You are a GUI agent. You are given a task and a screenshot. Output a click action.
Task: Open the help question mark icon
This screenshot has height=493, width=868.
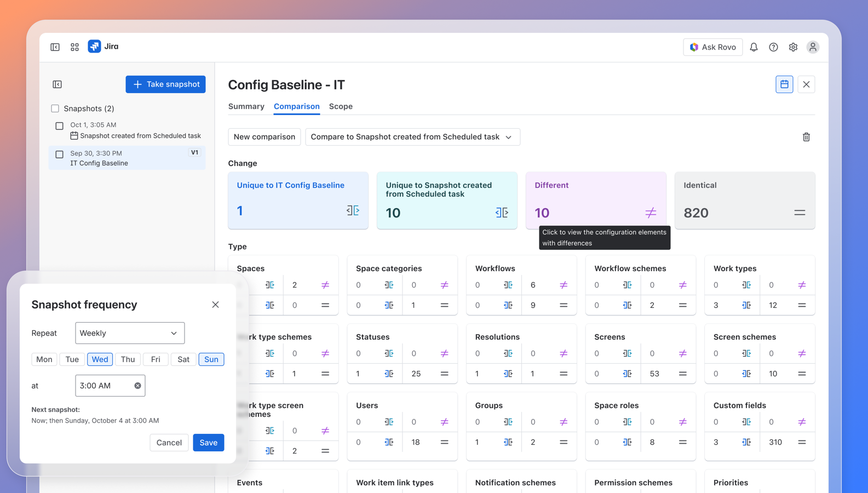tap(773, 47)
